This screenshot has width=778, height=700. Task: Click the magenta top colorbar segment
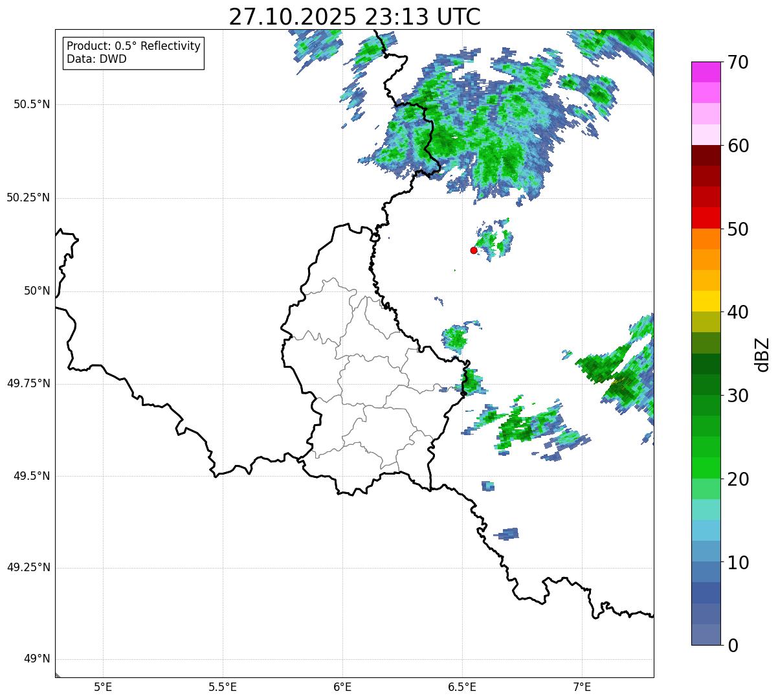pos(706,72)
